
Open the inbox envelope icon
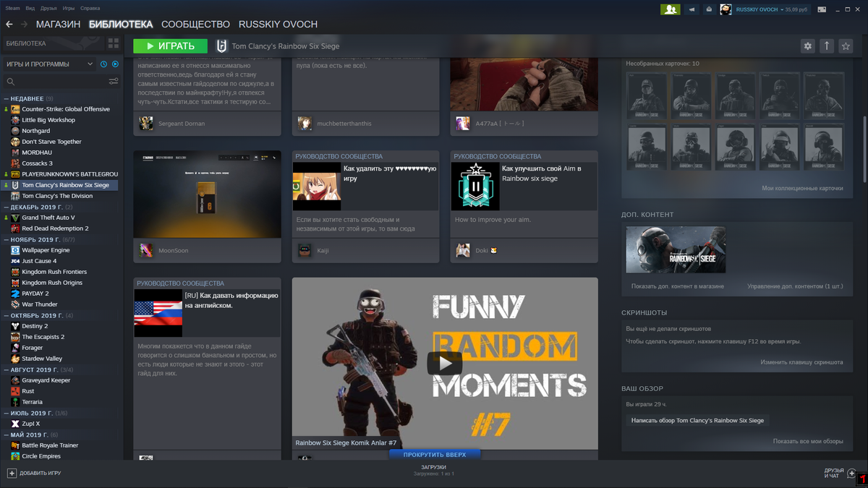pyautogui.click(x=710, y=9)
